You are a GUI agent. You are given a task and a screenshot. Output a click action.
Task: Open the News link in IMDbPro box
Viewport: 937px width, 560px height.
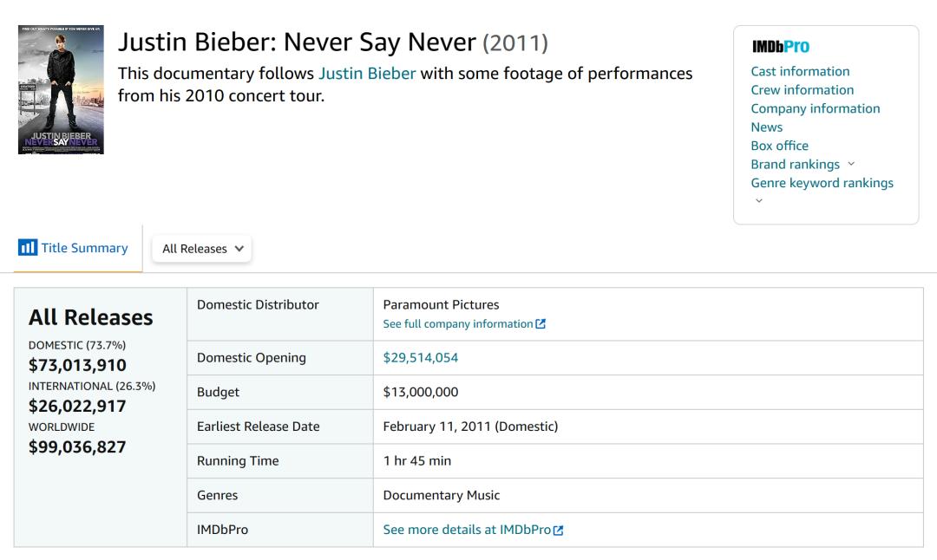tap(767, 127)
